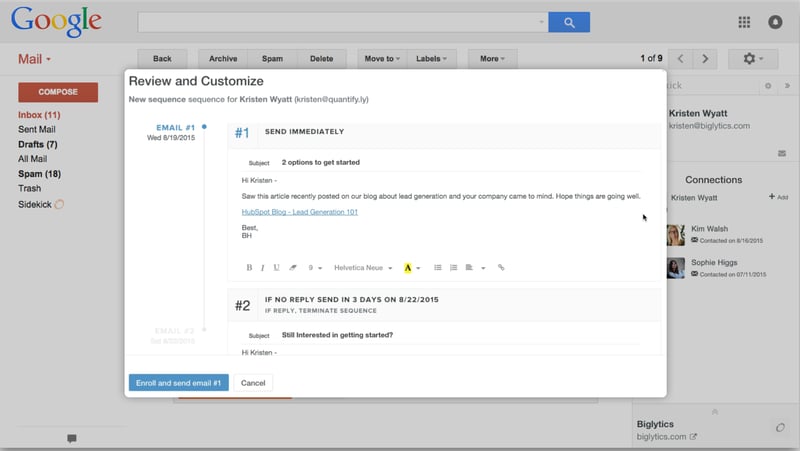Screen dimensions: 800x451
Task: Click the Sidekick icon beside Biglytics
Action: 780,428
